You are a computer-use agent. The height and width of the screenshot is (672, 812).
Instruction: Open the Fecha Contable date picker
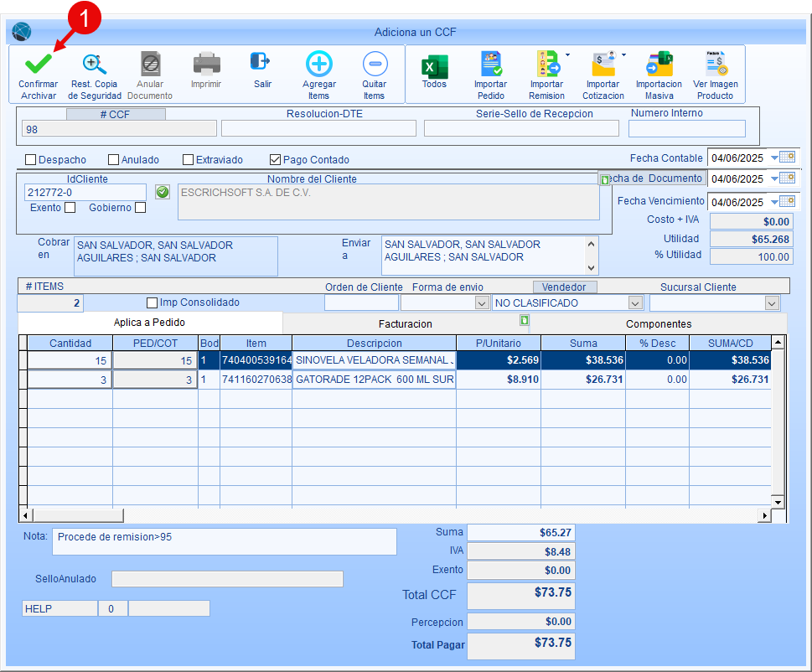(x=786, y=158)
